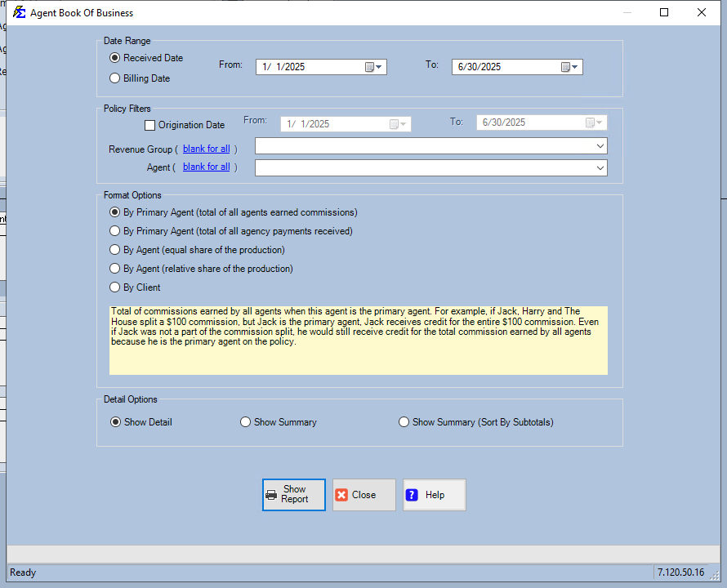Open calendar picker for Date Range From
The height and width of the screenshot is (588, 727).
pos(374,67)
